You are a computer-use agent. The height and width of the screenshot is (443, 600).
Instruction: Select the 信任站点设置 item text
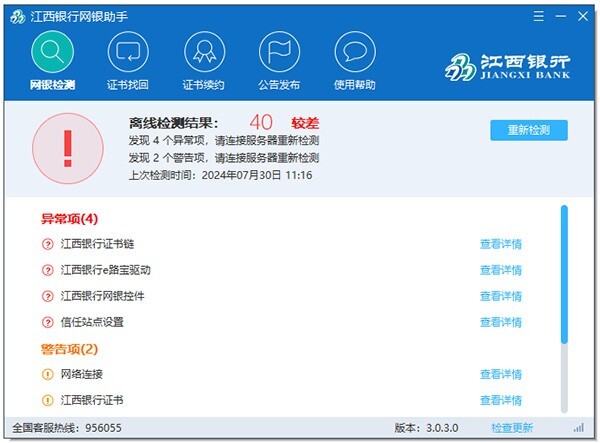[92, 322]
